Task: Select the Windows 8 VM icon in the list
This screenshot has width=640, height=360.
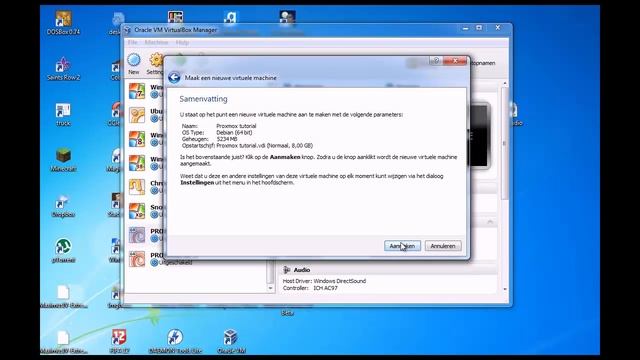Action: (137, 139)
